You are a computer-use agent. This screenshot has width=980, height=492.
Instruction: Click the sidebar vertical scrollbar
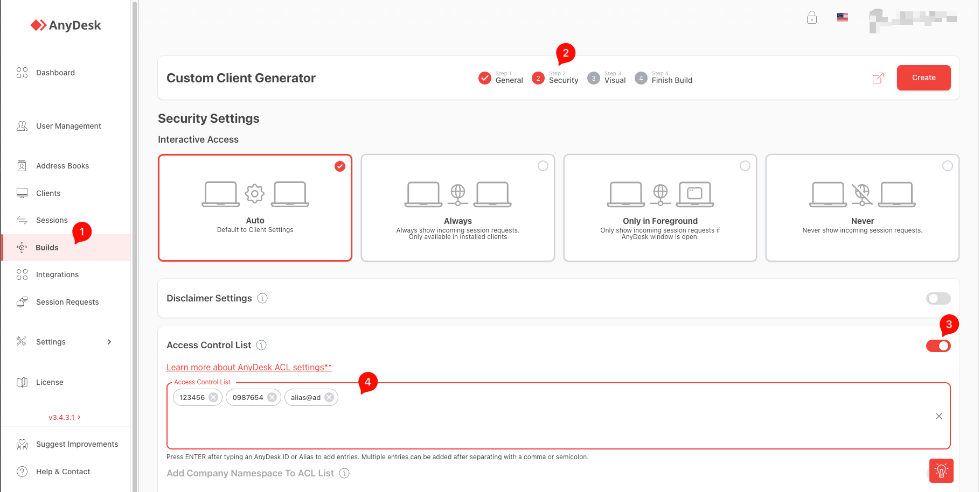point(135,246)
